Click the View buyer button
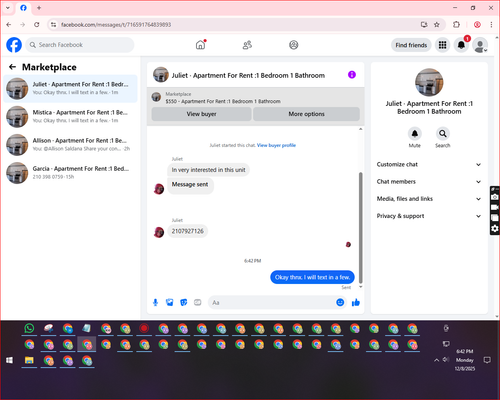Image resolution: width=500 pixels, height=400 pixels. click(x=201, y=114)
